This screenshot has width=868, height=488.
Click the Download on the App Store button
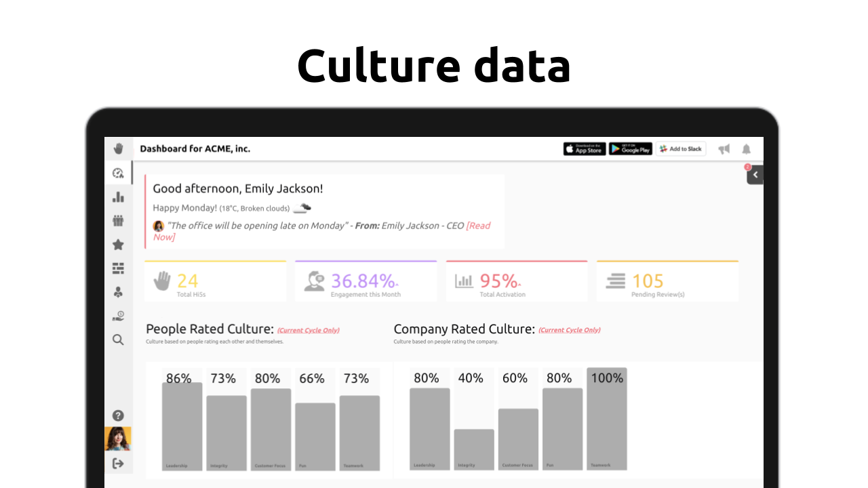584,149
